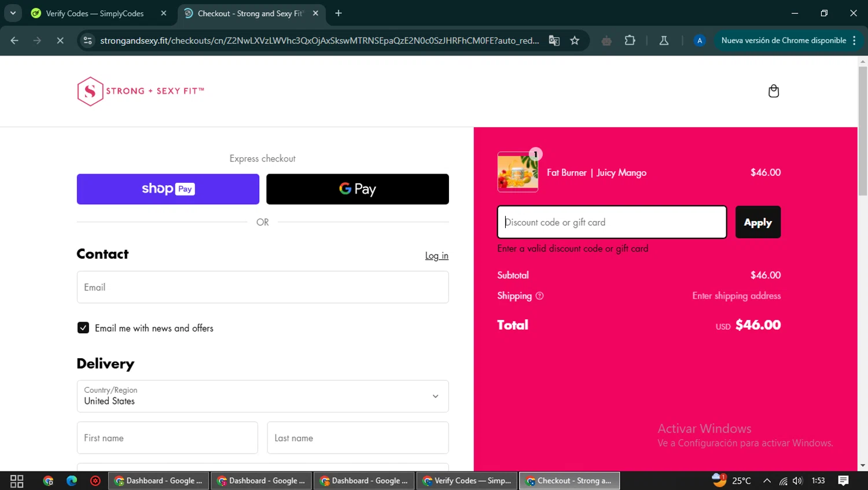The width and height of the screenshot is (868, 490).
Task: Open the tab search dropdown arrow
Action: pos(13,13)
